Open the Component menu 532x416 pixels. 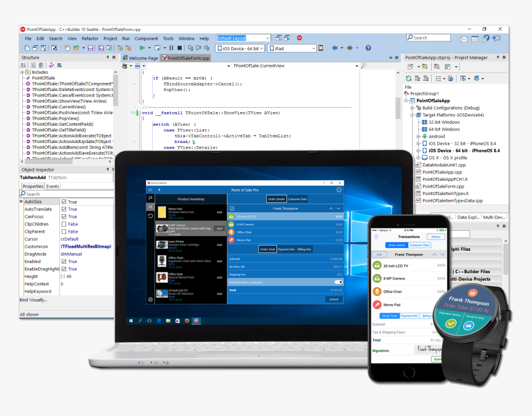(146, 38)
